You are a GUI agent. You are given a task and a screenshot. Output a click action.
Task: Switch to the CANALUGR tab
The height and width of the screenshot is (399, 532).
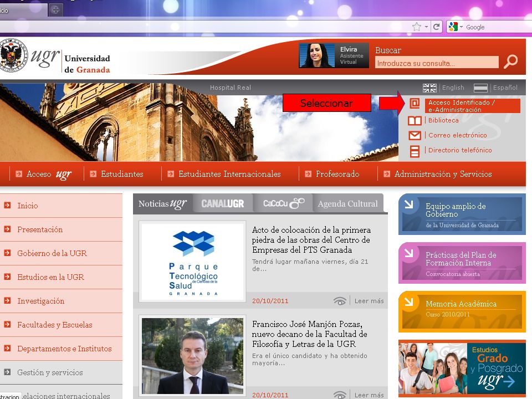click(x=223, y=203)
